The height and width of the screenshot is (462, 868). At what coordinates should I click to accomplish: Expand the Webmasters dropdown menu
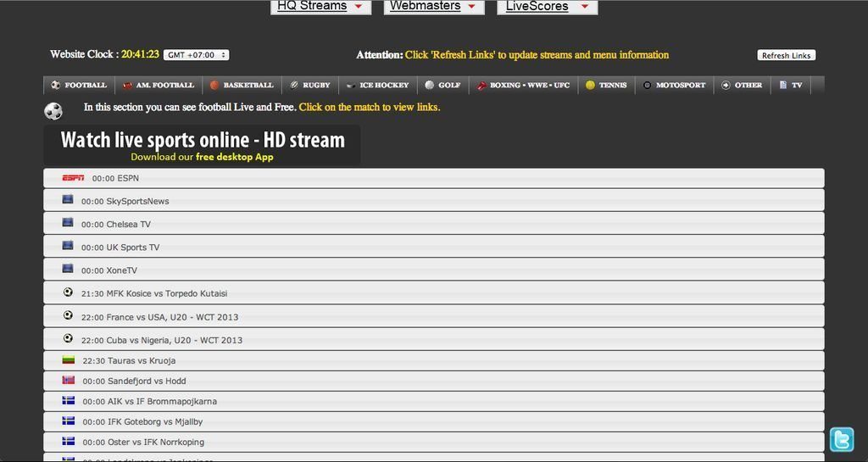point(434,7)
